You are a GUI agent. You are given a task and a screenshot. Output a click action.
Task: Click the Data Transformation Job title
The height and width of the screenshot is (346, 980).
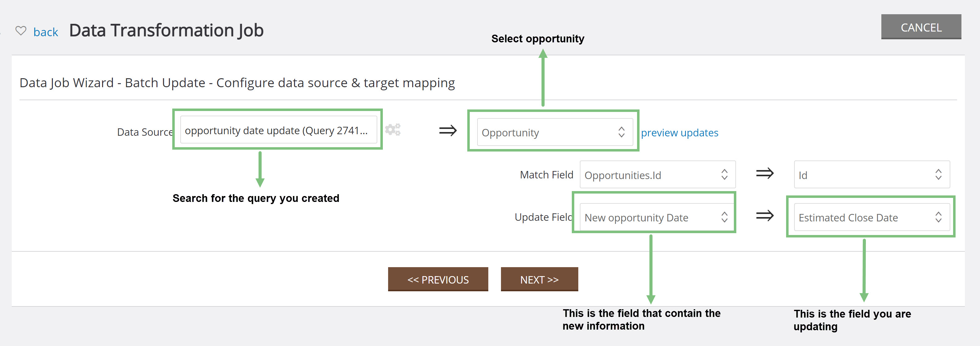pyautogui.click(x=166, y=30)
